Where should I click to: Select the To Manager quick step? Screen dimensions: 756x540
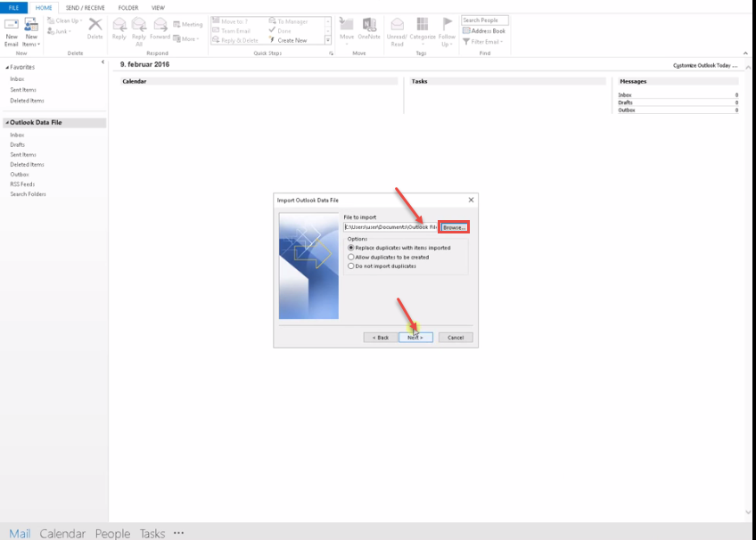click(x=288, y=21)
